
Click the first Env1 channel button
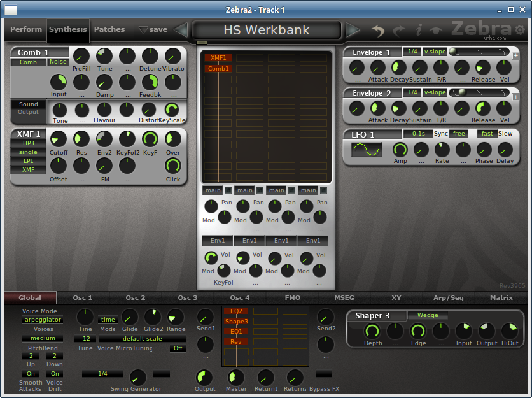click(218, 241)
